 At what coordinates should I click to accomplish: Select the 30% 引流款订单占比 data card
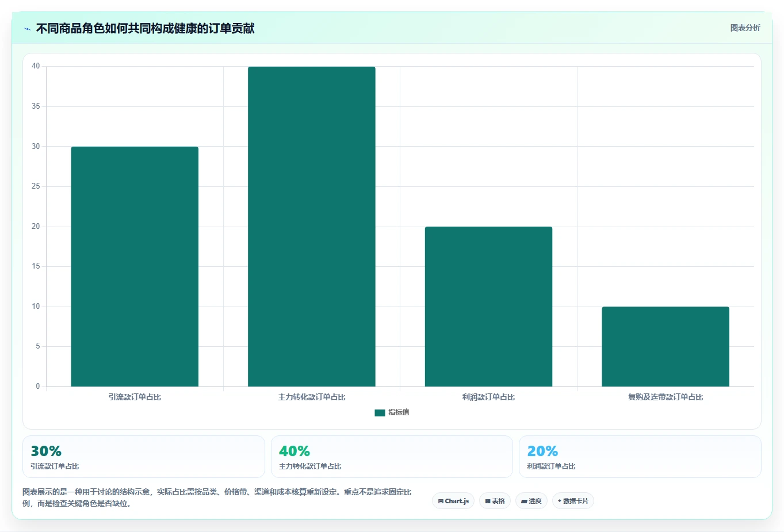144,457
